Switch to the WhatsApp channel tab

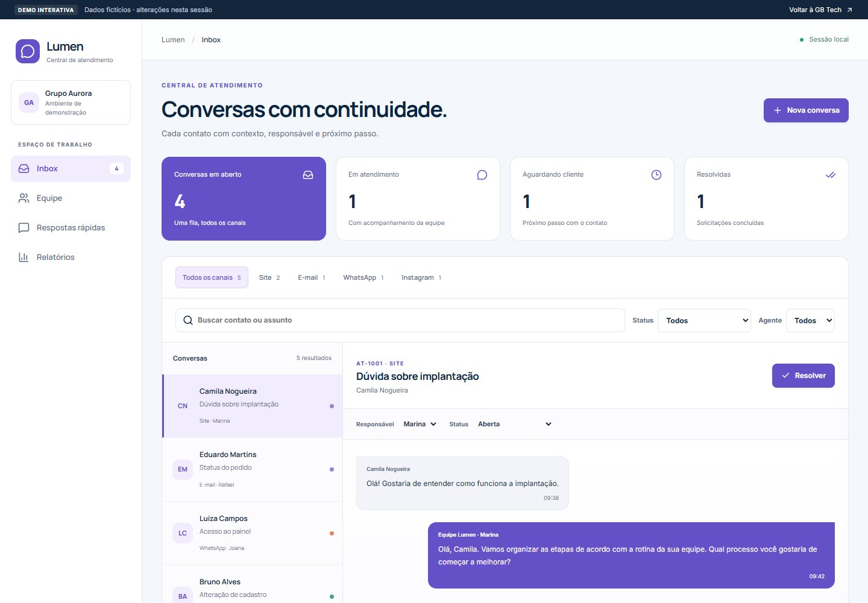pos(363,277)
